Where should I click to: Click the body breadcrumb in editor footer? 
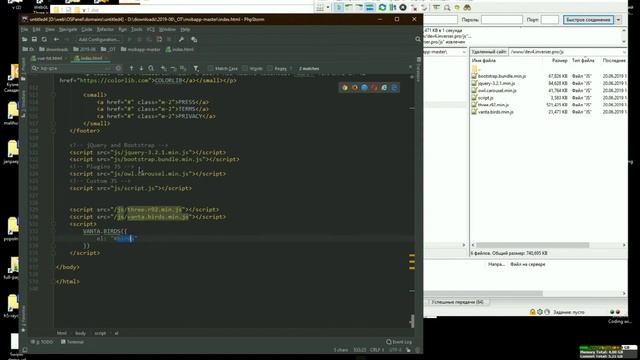(80, 333)
